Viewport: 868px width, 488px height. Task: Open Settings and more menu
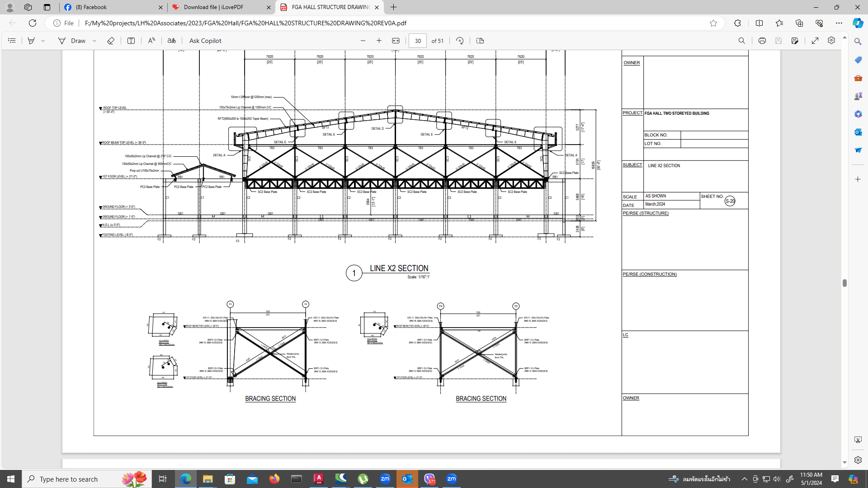coord(839,23)
